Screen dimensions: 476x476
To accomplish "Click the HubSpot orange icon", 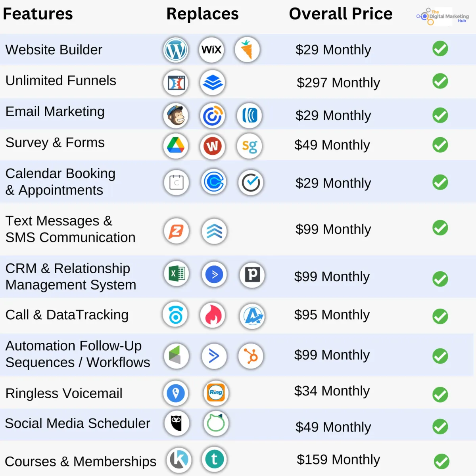I will coord(251,356).
